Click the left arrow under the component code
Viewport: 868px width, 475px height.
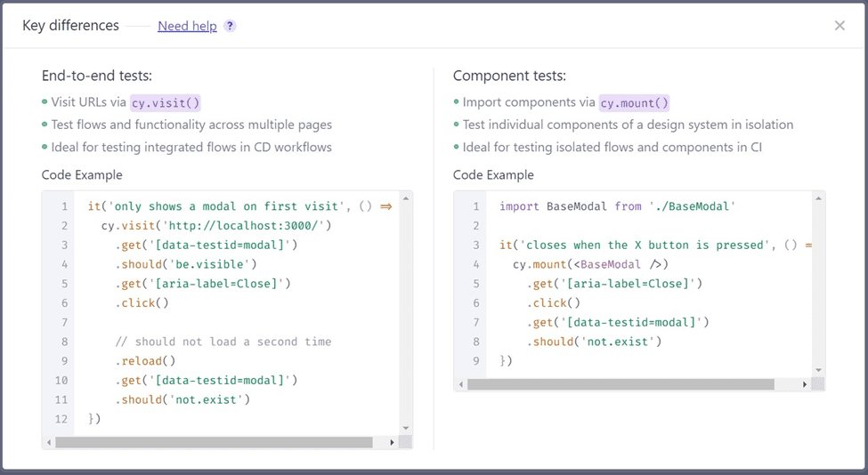click(461, 384)
